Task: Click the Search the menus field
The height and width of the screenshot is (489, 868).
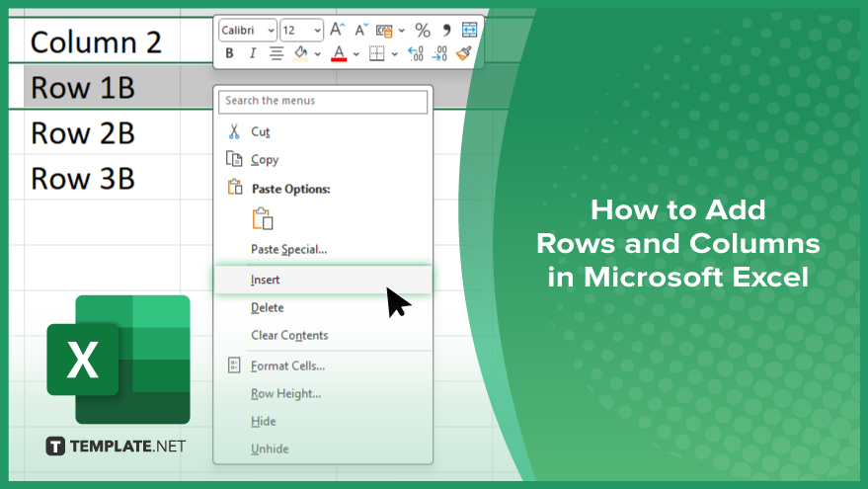Action: tap(323, 102)
